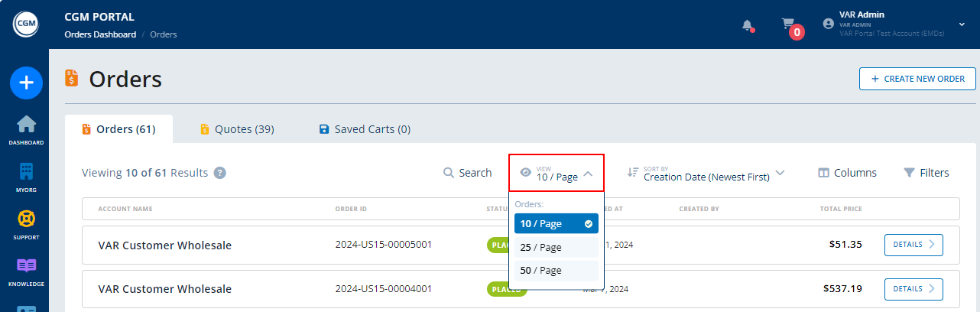Select 10 / Page option

click(x=556, y=224)
